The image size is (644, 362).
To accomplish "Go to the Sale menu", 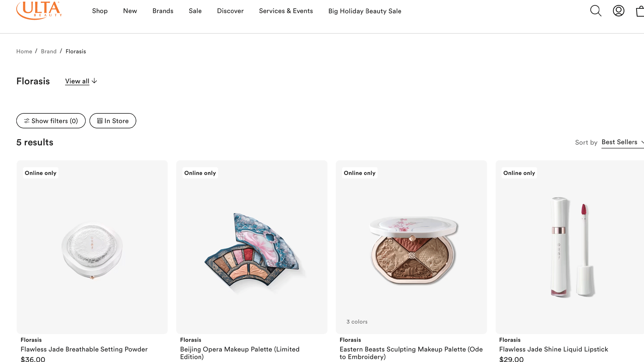I will click(x=195, y=11).
